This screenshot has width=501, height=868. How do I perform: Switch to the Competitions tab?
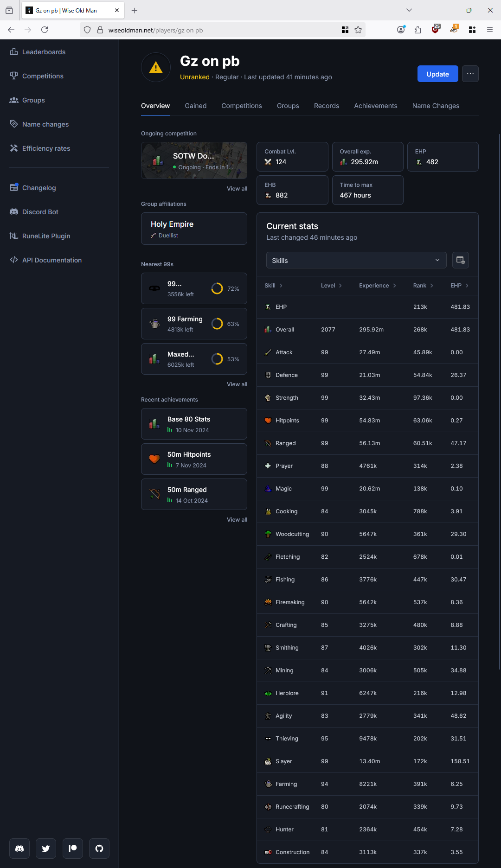click(x=242, y=106)
